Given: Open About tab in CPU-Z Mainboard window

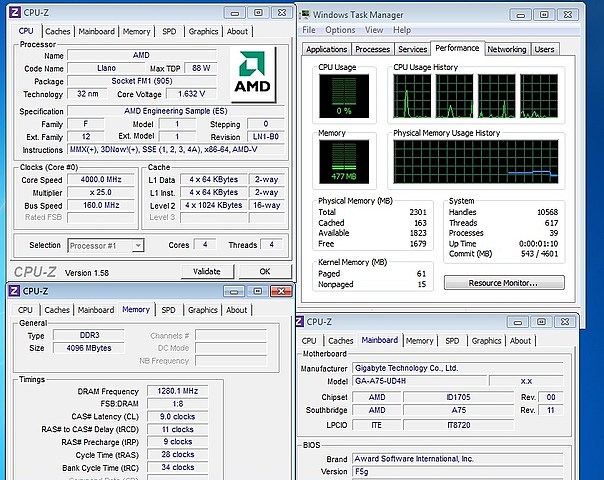Looking at the screenshot, I should coord(520,341).
